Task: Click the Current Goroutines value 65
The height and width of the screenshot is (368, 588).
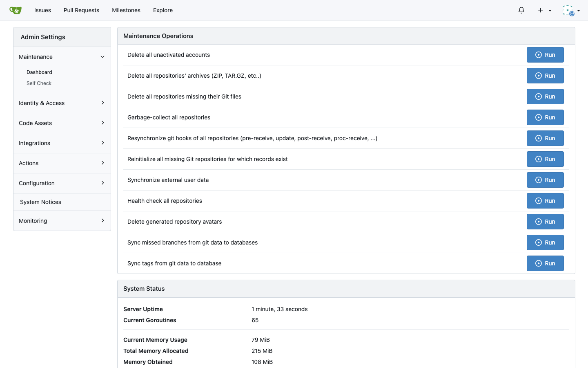Action: pos(255,320)
